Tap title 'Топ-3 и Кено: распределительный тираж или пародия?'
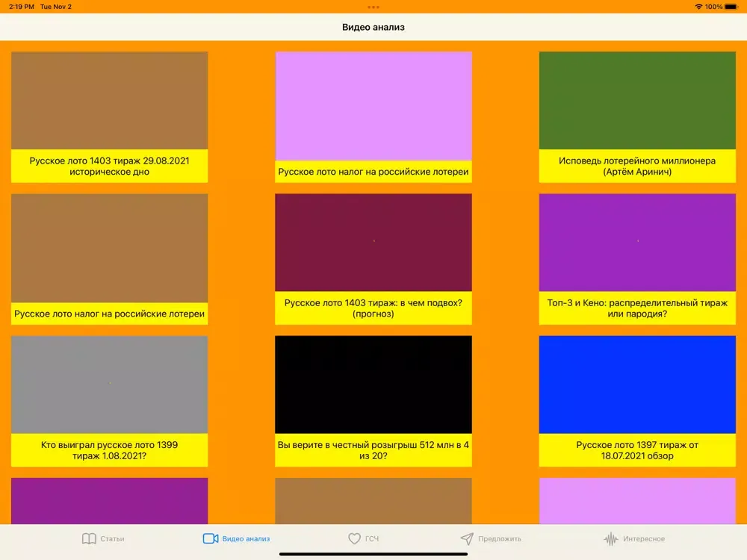The image size is (747, 560). 637,308
